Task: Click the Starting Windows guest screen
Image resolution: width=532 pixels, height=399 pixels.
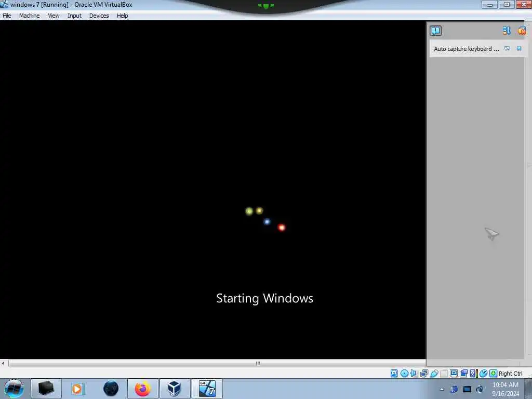Action: (x=212, y=190)
